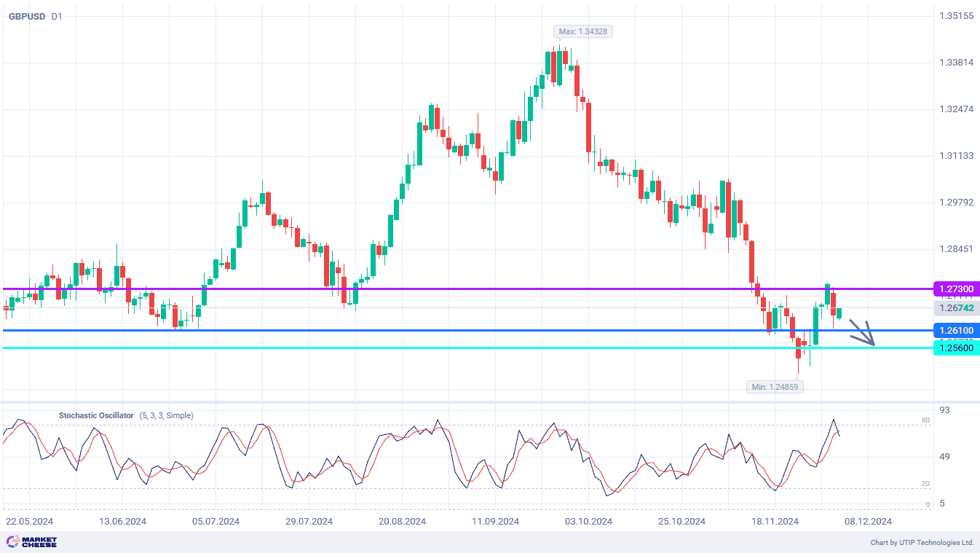This screenshot has height=553, width=980.
Task: Click the downward arrow drawing on the chart
Action: point(862,333)
